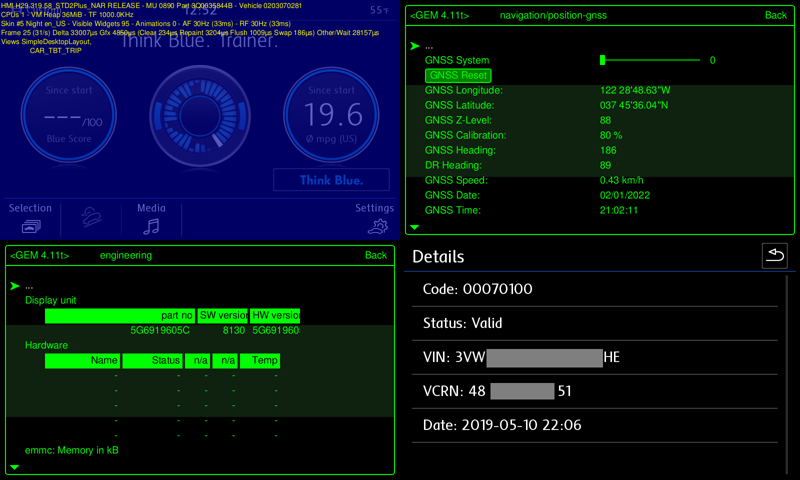Viewport: 800px width, 480px height.
Task: Click the green arrow in engineering panel
Action: [x=15, y=286]
